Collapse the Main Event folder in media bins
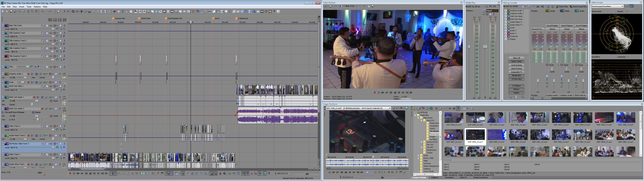The image size is (644, 181). (x=418, y=118)
